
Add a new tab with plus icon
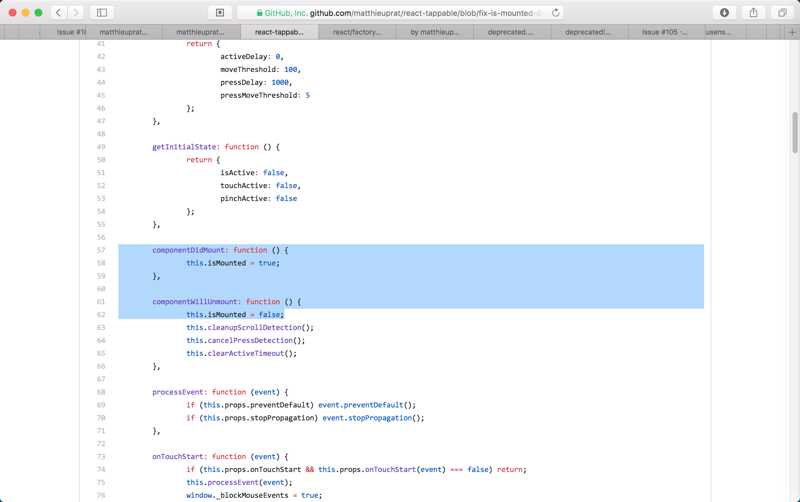pos(792,32)
